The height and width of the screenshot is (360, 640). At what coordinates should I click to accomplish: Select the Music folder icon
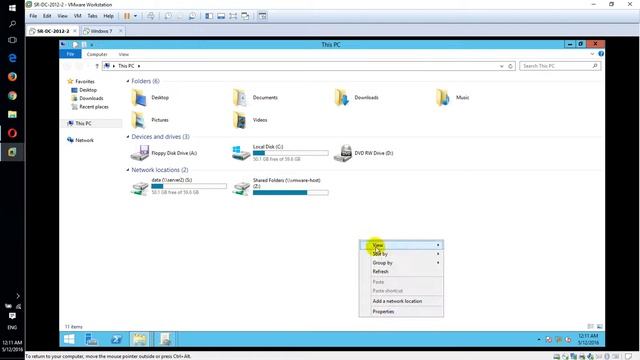(x=443, y=98)
